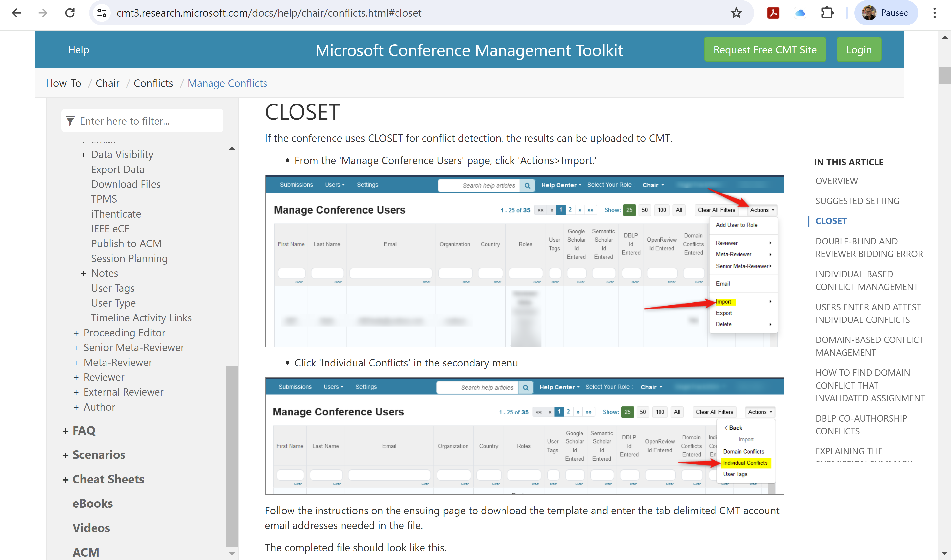The image size is (951, 560).
Task: Open the Manage Conflicts breadcrumb link
Action: click(x=227, y=83)
